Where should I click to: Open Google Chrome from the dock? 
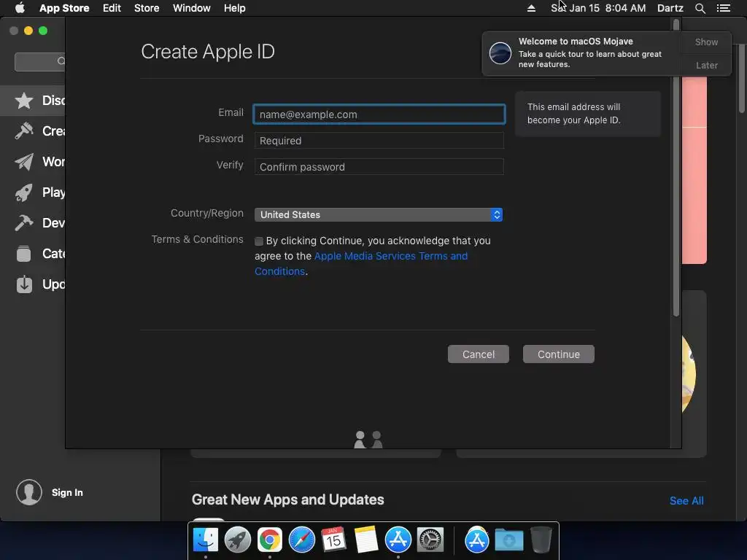pos(270,540)
